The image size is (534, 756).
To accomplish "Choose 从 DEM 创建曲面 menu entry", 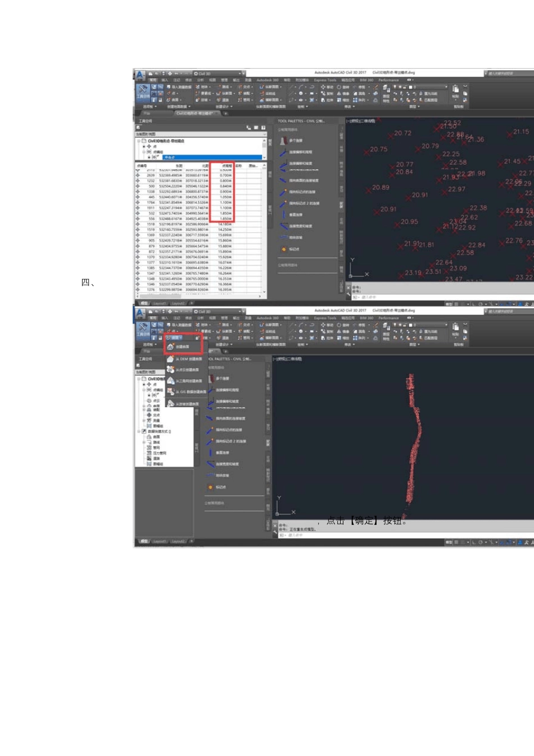I will (x=185, y=359).
